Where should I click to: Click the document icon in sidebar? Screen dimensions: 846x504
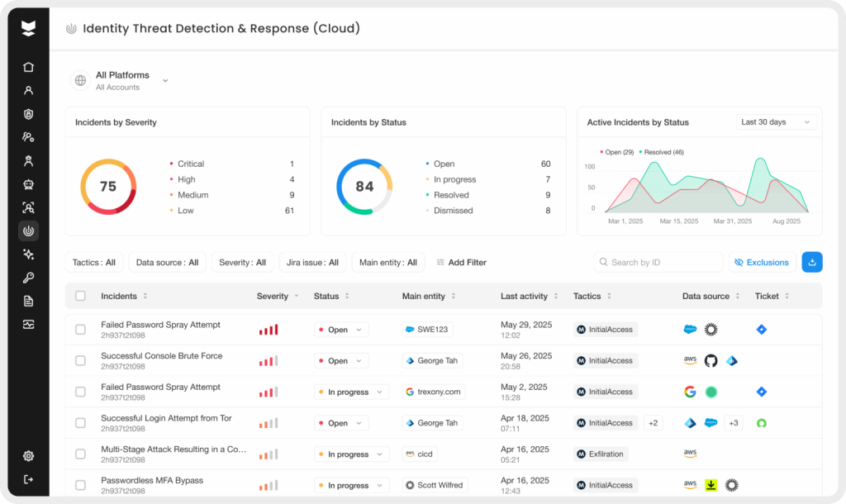coord(29,301)
